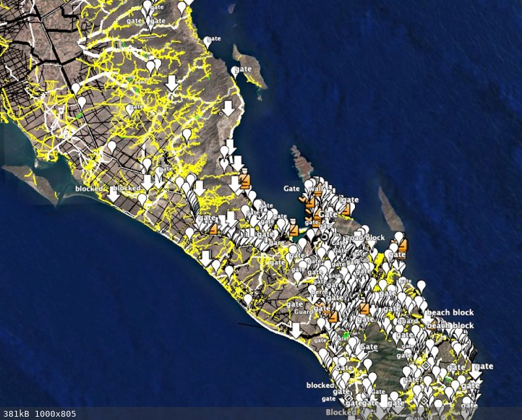Screen dimensions: 522x420
Task: Select the gate pin on the north coastline
Action: (x=207, y=40)
